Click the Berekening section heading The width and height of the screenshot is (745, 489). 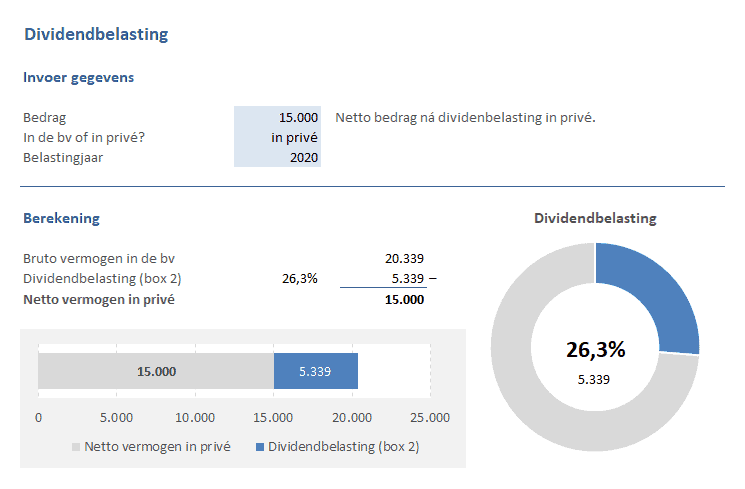pos(61,218)
